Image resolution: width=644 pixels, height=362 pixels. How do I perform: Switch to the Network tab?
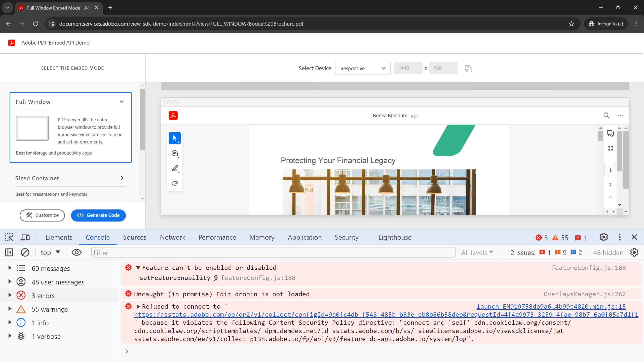click(x=172, y=237)
